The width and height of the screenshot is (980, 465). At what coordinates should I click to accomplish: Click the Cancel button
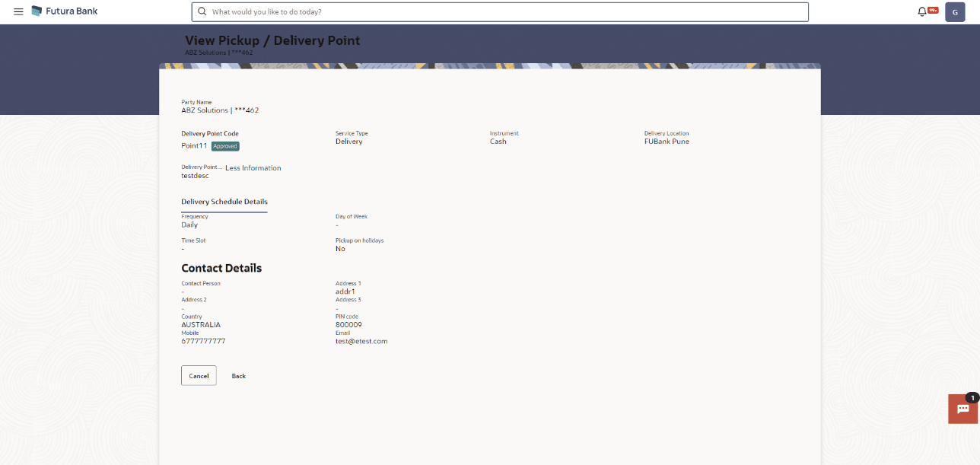199,376
